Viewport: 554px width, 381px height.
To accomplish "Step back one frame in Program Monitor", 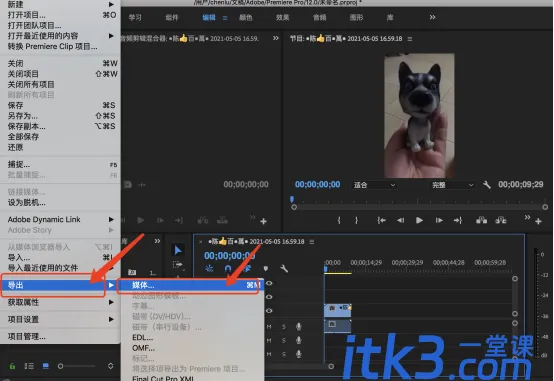I will [400, 221].
